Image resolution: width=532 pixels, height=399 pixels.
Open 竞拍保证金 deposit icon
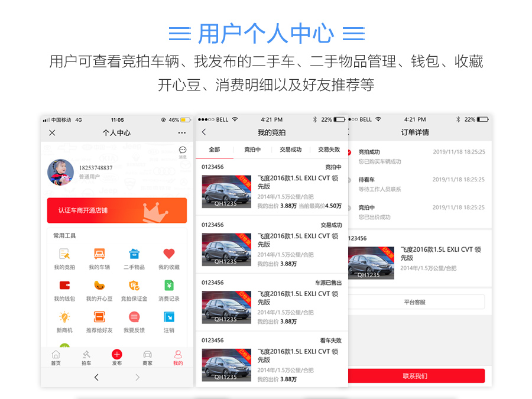[x=134, y=286]
